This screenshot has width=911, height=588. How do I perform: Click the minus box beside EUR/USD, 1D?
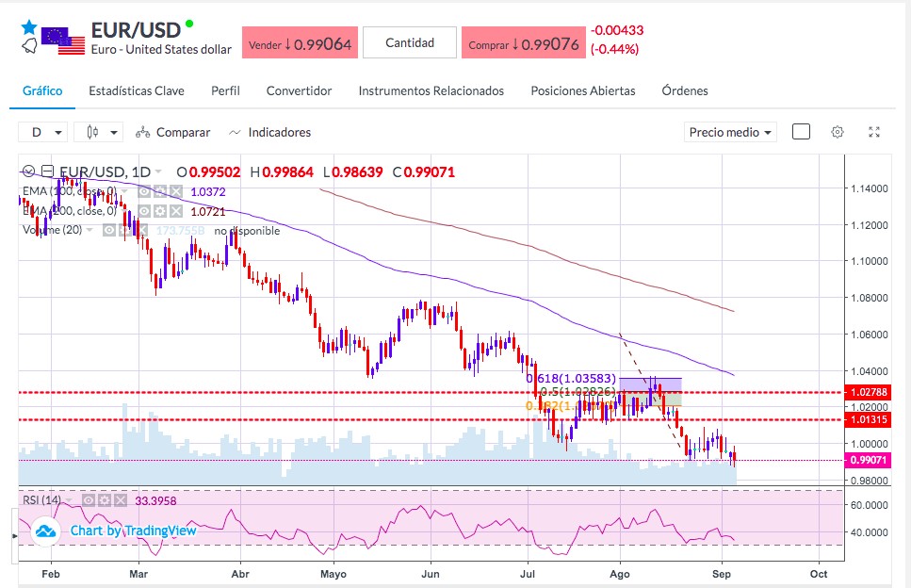[x=48, y=171]
